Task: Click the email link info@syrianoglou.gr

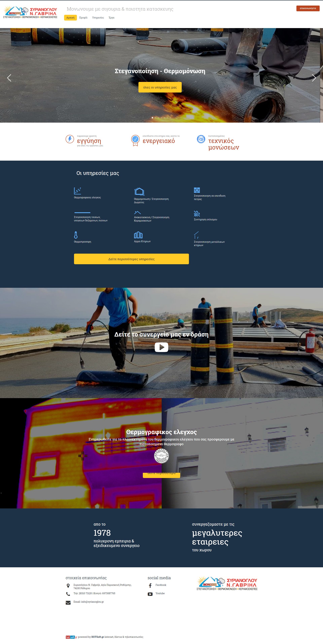Action: coord(92,602)
